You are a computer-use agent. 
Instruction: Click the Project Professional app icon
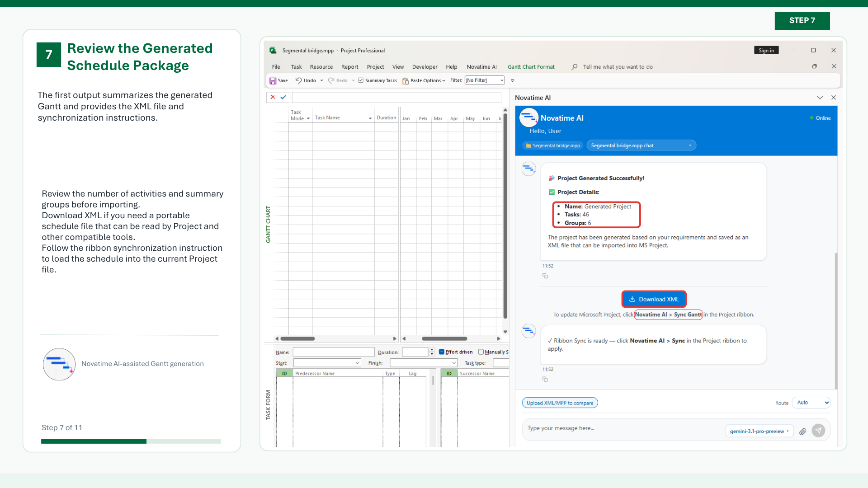coord(273,51)
